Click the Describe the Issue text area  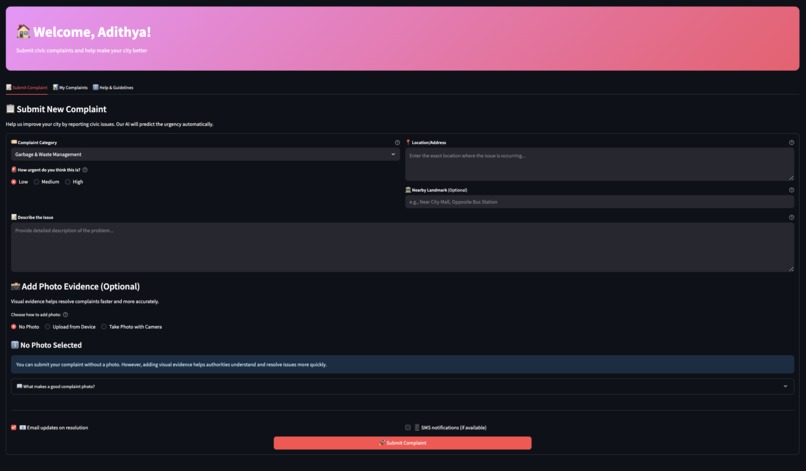tap(402, 247)
